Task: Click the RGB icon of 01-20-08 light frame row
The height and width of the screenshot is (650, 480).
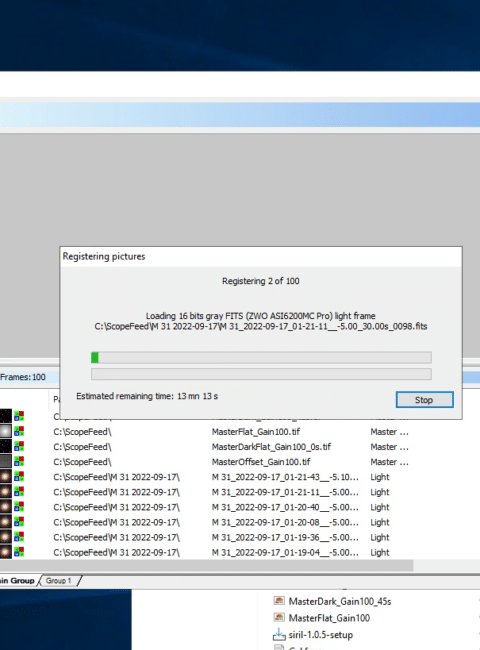Action: (19, 522)
